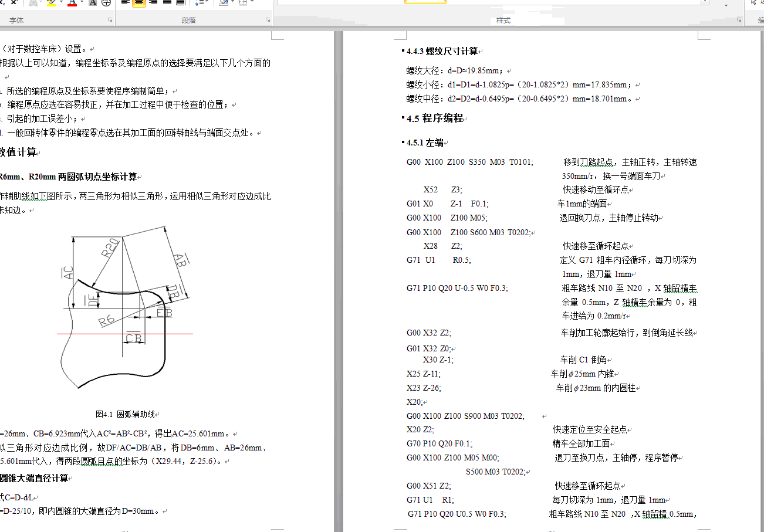The image size is (764, 532).
Task: Click line 螺纹小径 d1=D1 formula
Action: pos(519,84)
